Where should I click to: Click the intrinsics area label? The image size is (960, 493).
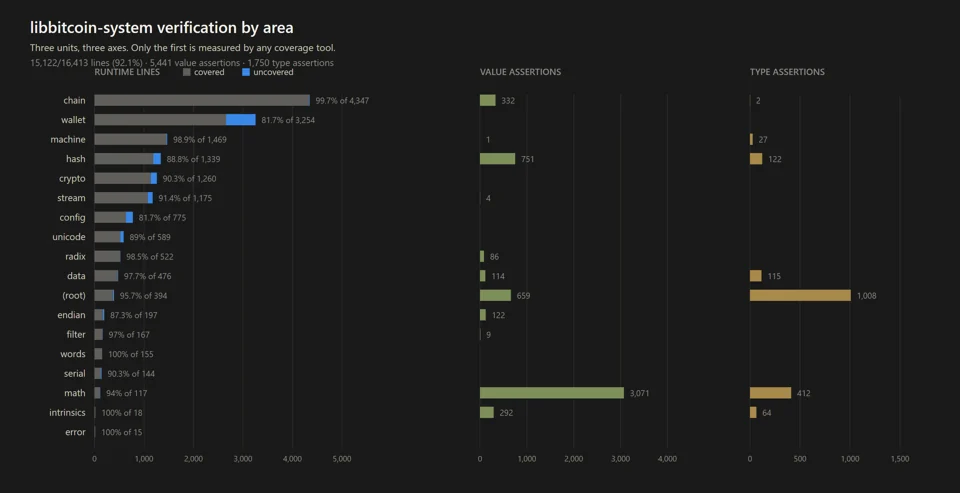click(67, 413)
